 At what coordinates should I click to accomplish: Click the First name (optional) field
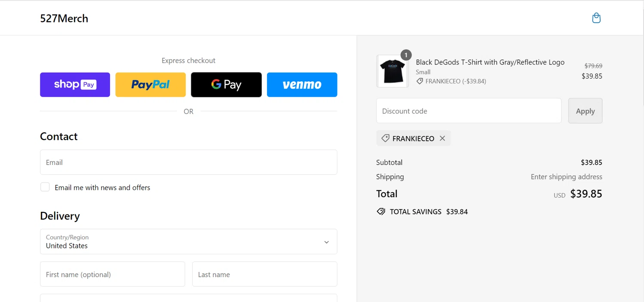112,274
